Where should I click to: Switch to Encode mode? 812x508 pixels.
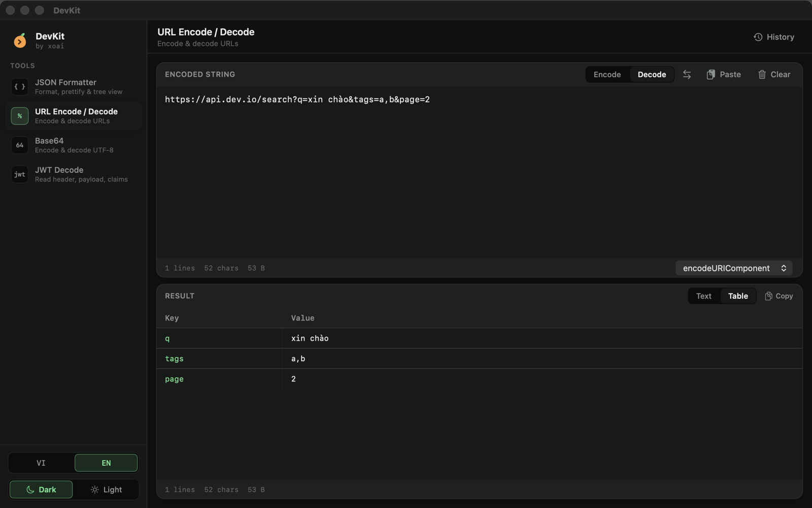[607, 75]
